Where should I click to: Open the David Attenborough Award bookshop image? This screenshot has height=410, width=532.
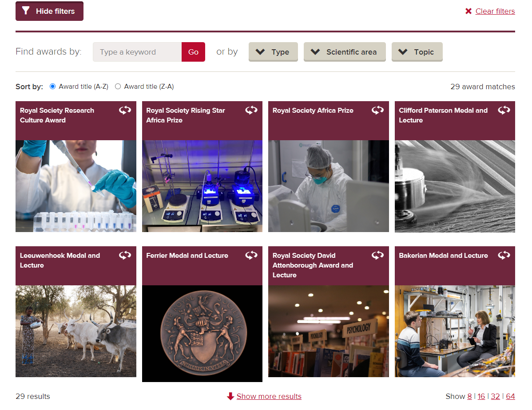pyautogui.click(x=329, y=331)
